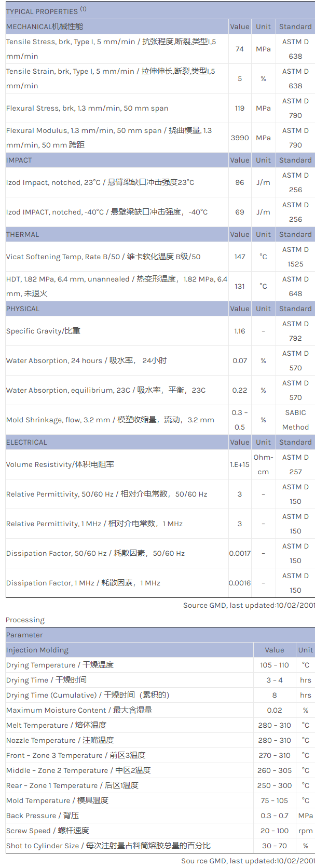Screen dimensions: 315x868
Task: Click the Flexural Modulus value 3990
Action: tap(240, 138)
